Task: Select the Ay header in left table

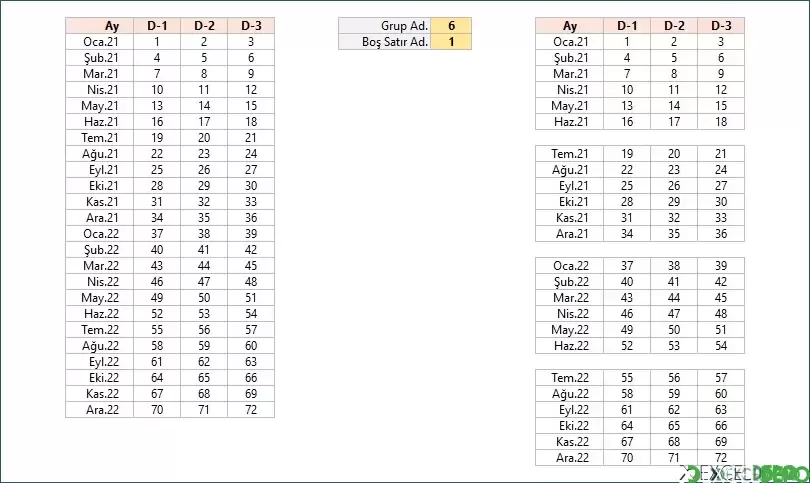Action: tap(100, 26)
